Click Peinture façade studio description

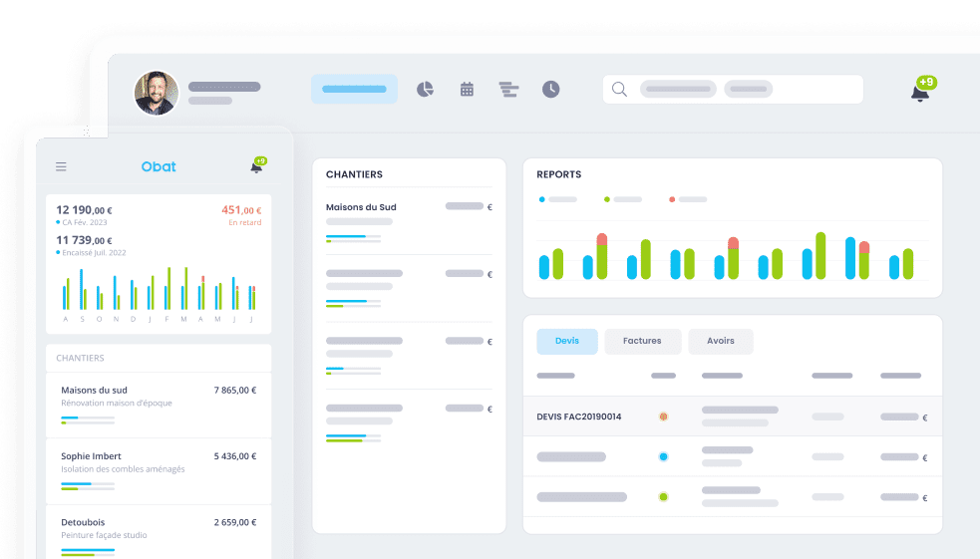click(104, 535)
